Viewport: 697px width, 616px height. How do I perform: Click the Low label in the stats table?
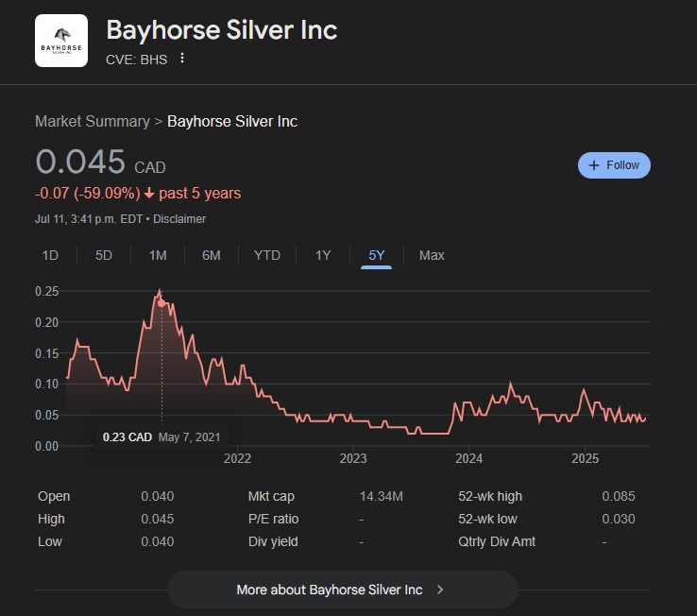(50, 541)
